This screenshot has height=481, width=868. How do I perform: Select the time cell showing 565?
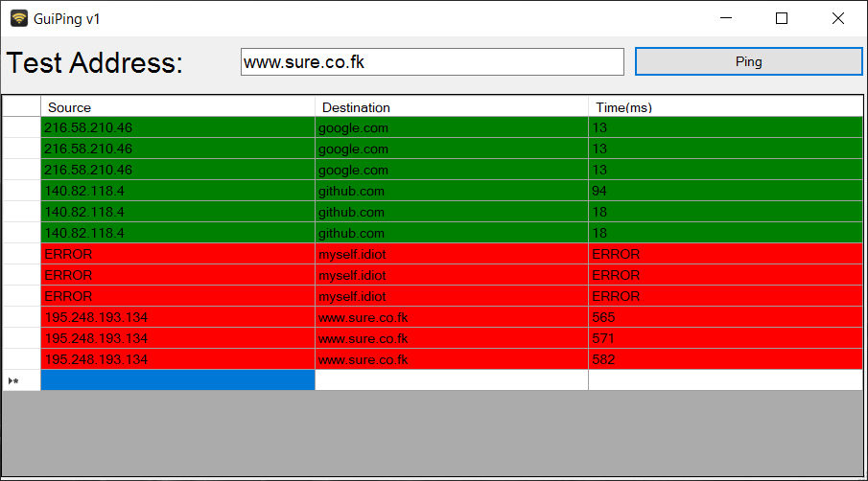pos(726,317)
